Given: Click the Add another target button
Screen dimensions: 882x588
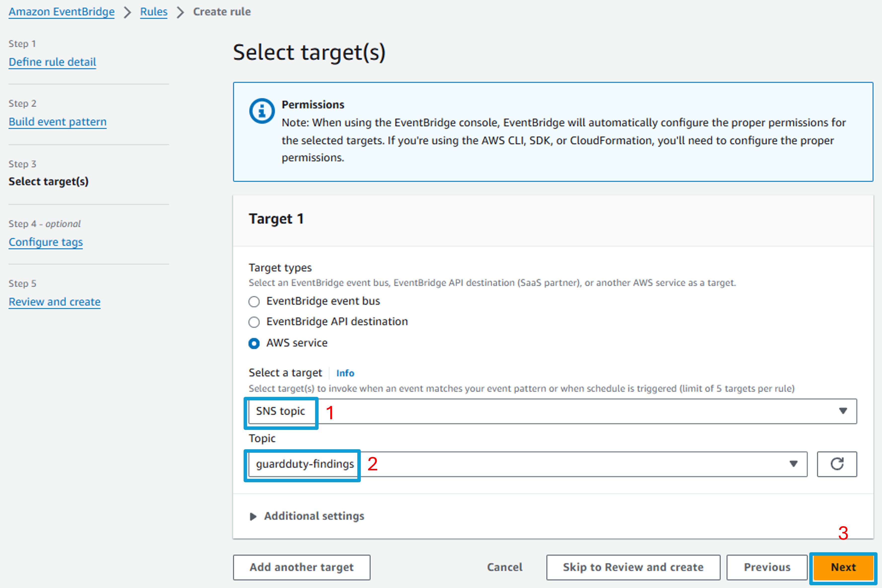Looking at the screenshot, I should (x=302, y=567).
